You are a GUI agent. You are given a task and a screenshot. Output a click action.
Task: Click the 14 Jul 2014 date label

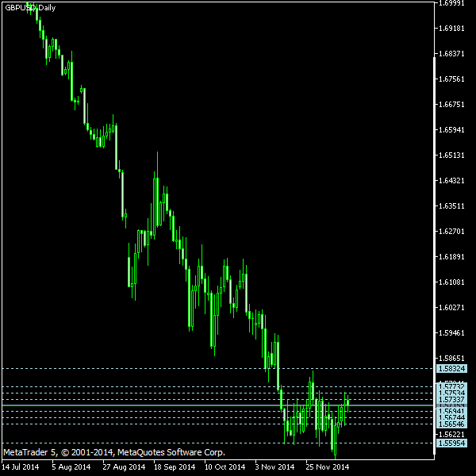[21, 467]
